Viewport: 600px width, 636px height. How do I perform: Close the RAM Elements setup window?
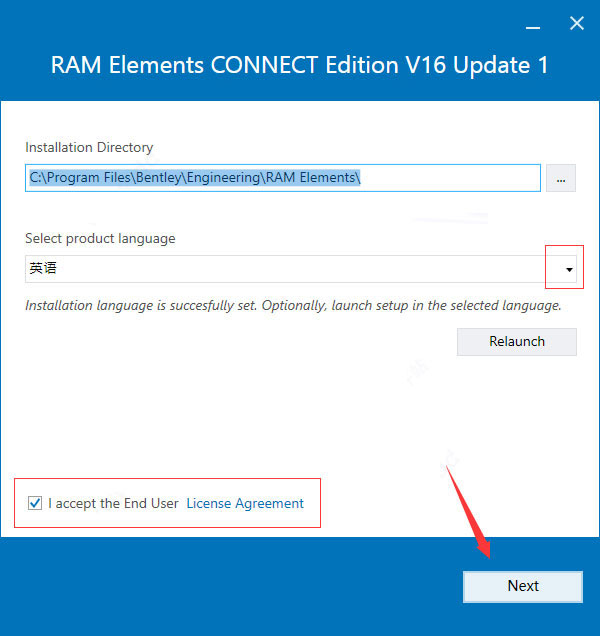coord(576,24)
